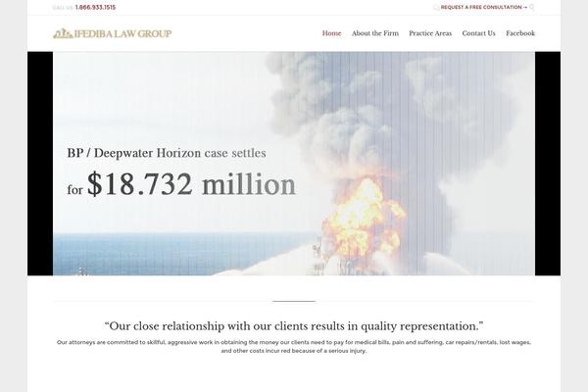Click "BP / Deepwater Horizon case settles" text
The height and width of the screenshot is (392, 588).
[x=167, y=153]
